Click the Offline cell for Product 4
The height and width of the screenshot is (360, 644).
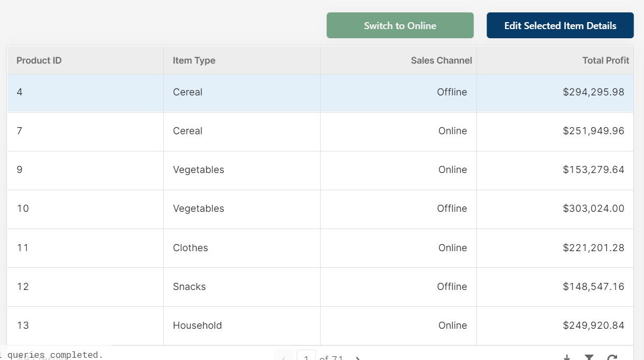(x=452, y=92)
